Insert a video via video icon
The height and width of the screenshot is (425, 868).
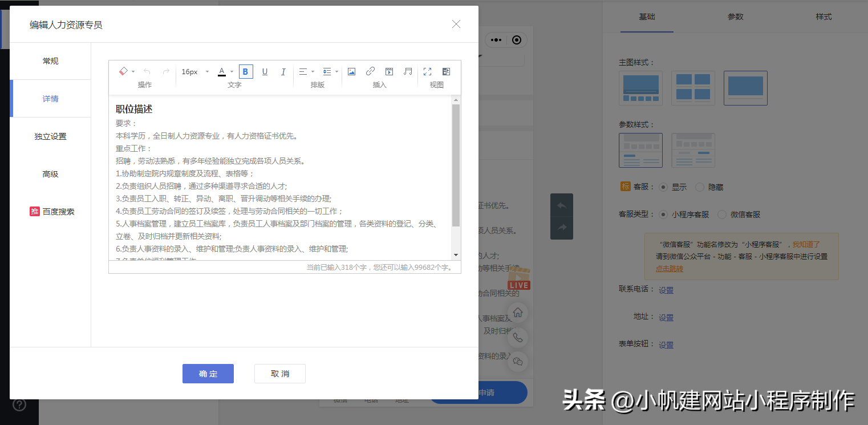click(389, 71)
